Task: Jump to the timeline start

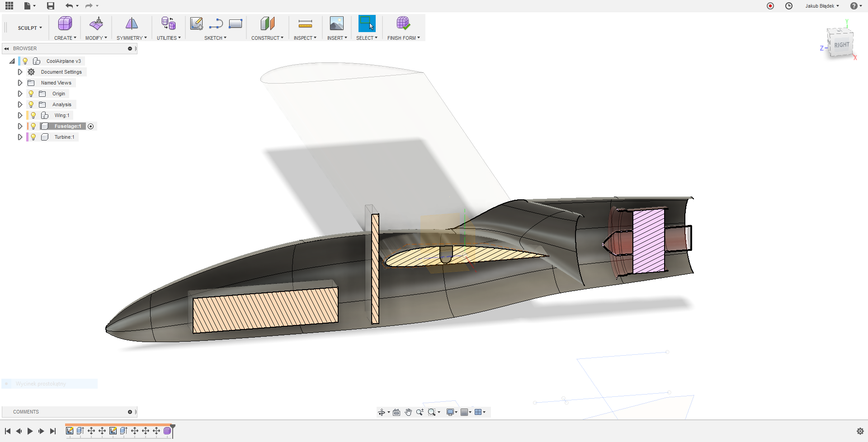Action: [x=8, y=431]
